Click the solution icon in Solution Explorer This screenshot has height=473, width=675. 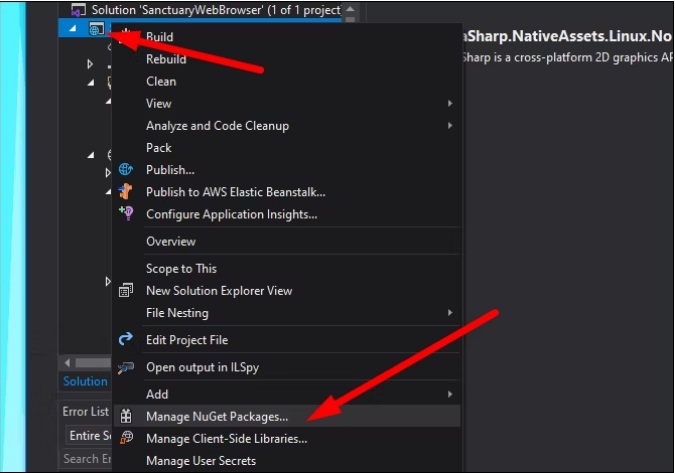(78, 9)
